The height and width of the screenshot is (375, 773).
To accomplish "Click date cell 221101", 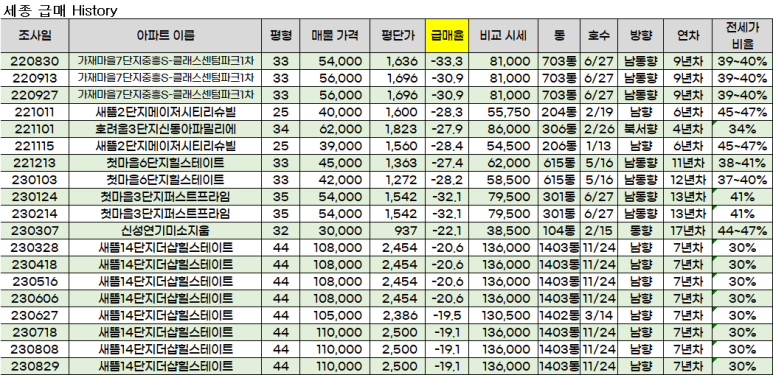I will (35, 129).
